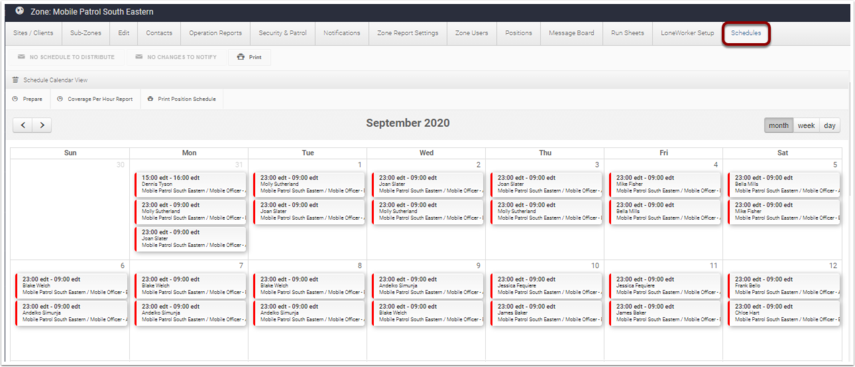This screenshot has height=367, width=855.
Task: Open Joan Slater's shift on Tuesday 1
Action: pos(309,212)
